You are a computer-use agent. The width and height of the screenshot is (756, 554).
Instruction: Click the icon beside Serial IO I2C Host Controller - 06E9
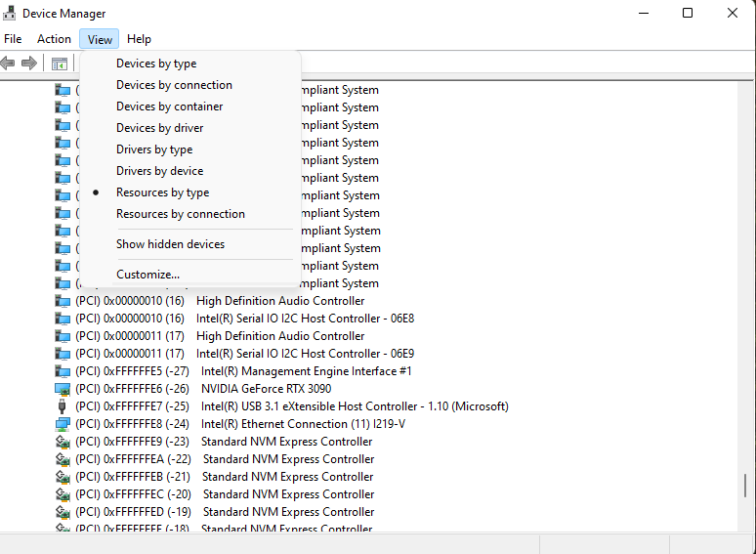point(63,354)
